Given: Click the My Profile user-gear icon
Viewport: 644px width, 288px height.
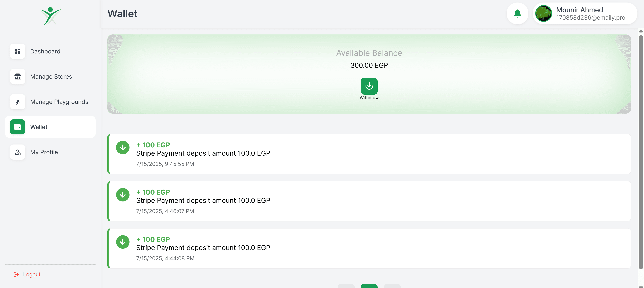Looking at the screenshot, I should pos(17,152).
